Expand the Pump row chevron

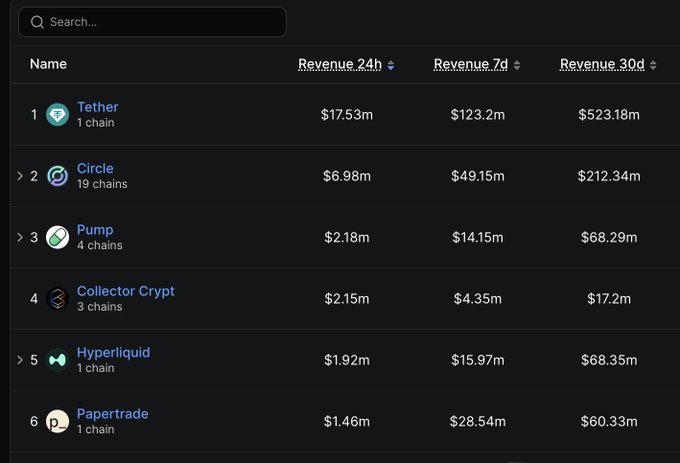[x=20, y=237]
